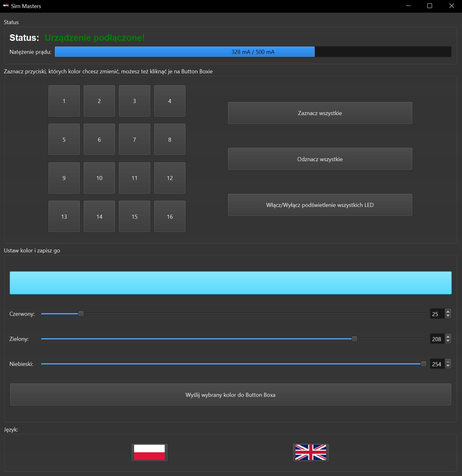Maximize the Sim Masters window
The image size is (462, 476).
point(430,6)
